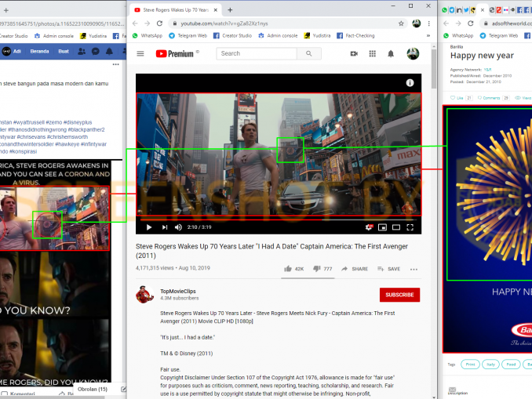
Task: Open Facebook Messenger icon
Action: point(96,51)
